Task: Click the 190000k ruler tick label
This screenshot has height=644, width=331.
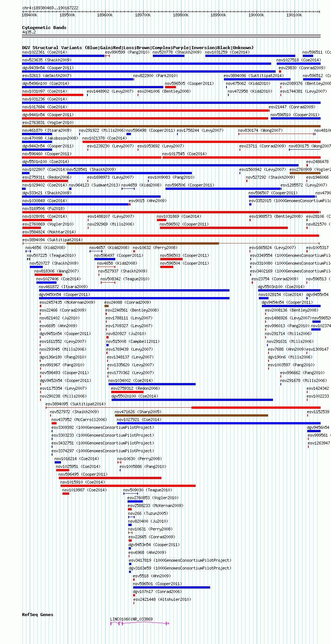Action: pos(256,15)
